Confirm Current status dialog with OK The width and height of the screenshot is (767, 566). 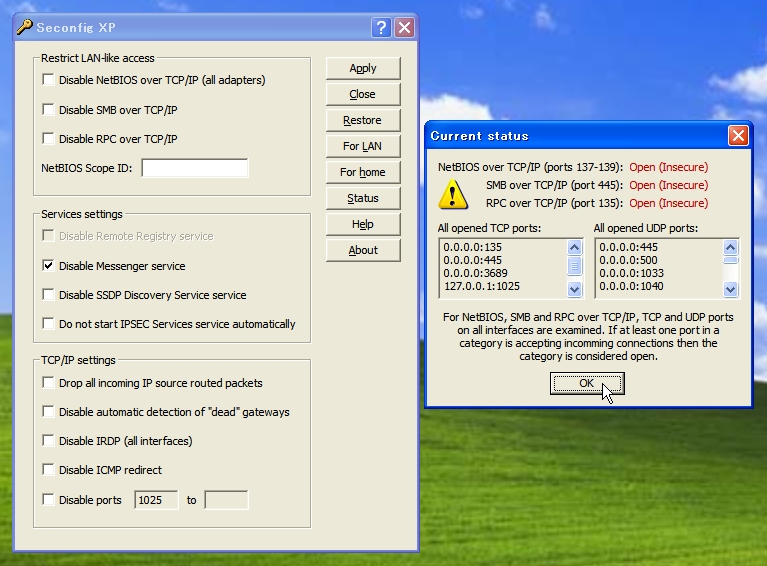tap(587, 383)
